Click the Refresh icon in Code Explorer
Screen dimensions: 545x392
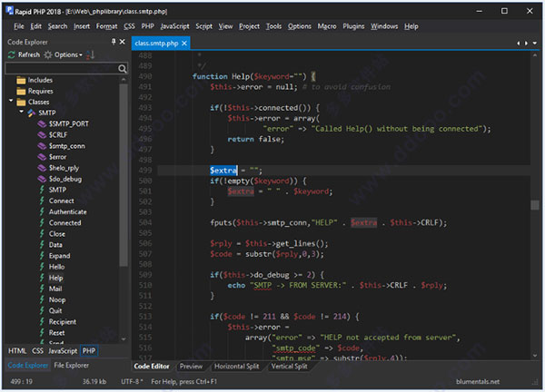[12, 54]
